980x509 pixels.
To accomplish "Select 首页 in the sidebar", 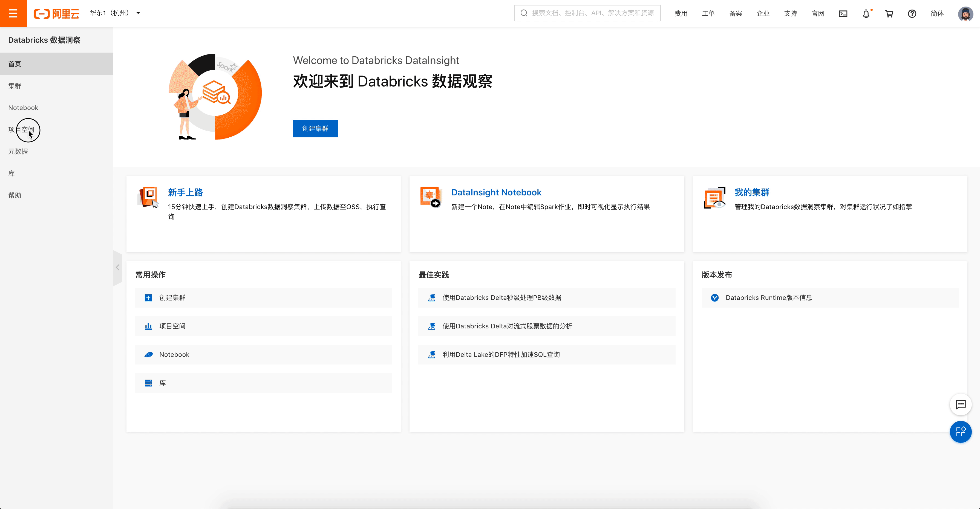I will tap(57, 64).
